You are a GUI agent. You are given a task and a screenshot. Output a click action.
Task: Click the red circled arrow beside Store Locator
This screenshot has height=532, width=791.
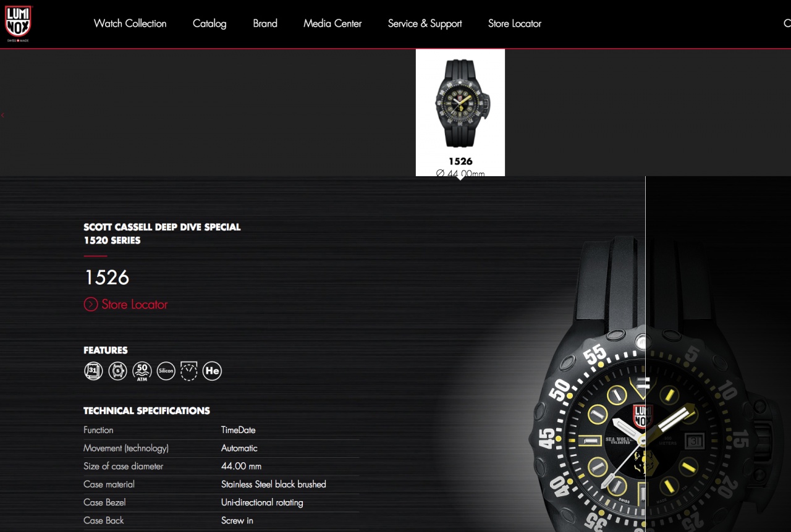(x=91, y=304)
